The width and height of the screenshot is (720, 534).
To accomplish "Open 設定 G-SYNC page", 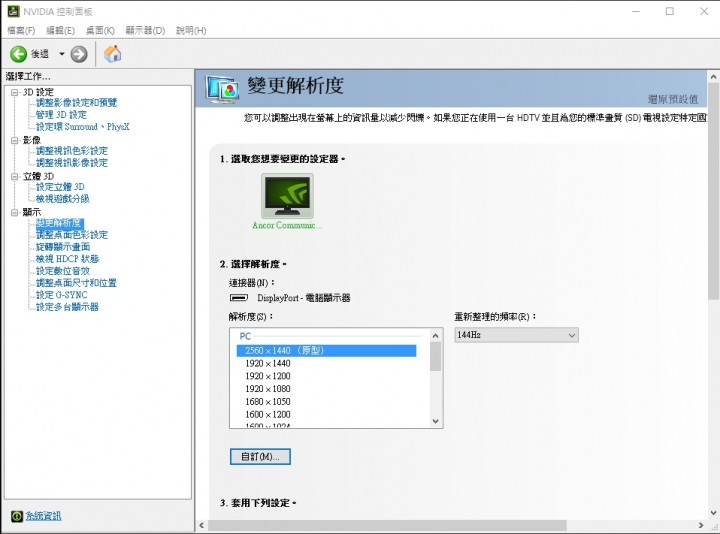I will (x=62, y=294).
